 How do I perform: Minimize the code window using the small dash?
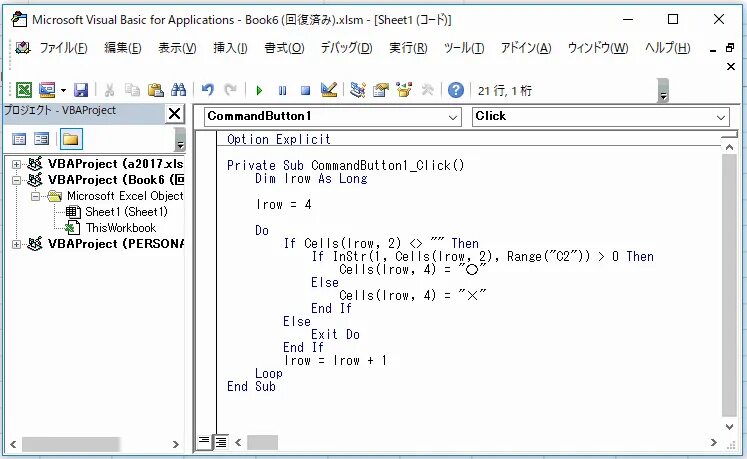[x=713, y=50]
